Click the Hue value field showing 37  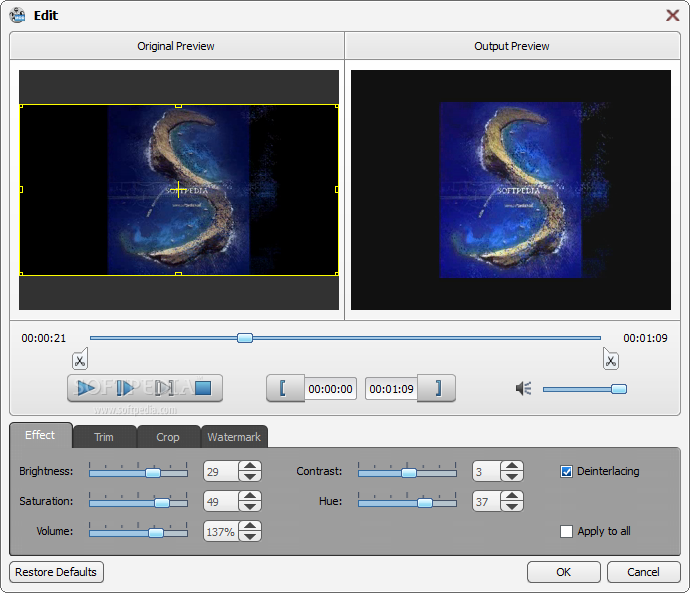point(487,501)
